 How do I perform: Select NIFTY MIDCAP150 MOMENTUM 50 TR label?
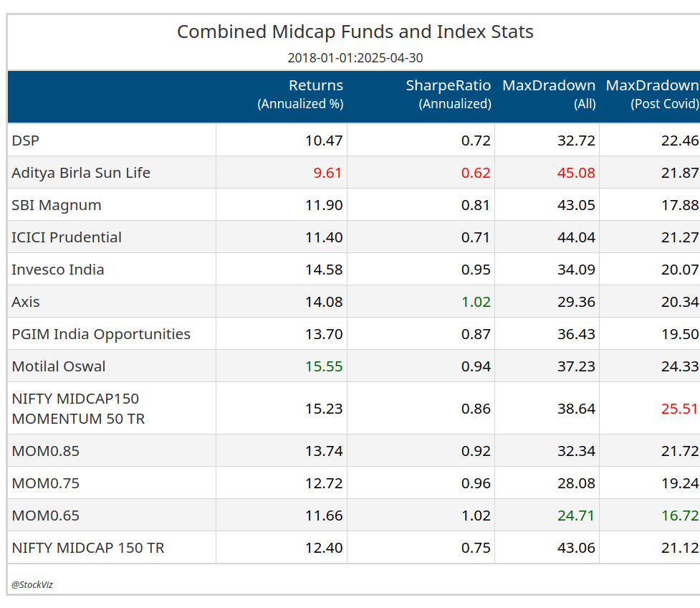click(x=78, y=408)
